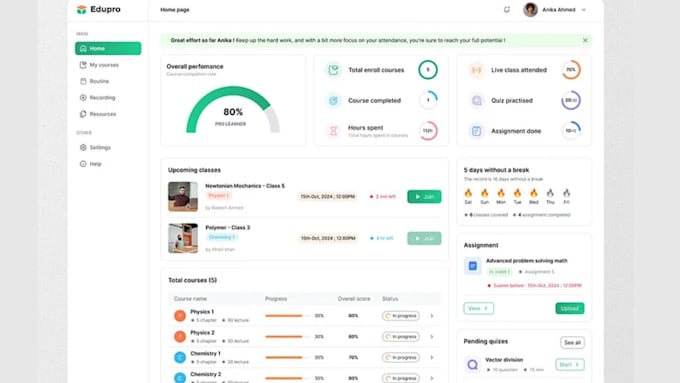This screenshot has width=680, height=383.
Task: Expand the Chemistry 2 course row chevron
Action: (x=432, y=378)
